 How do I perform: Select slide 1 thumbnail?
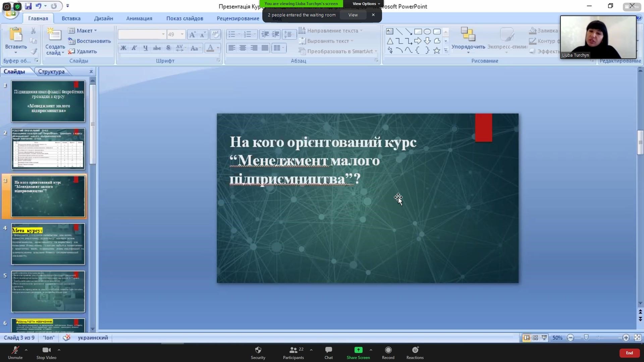click(x=48, y=101)
